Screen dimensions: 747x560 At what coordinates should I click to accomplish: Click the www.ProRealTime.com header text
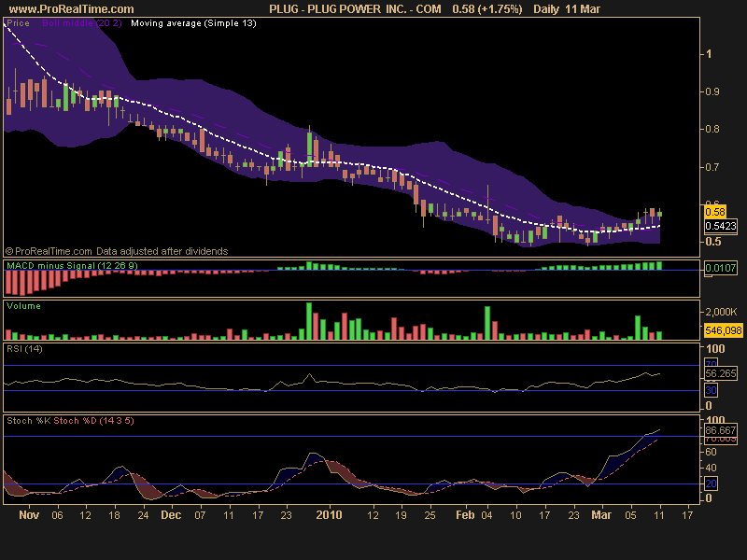[72, 9]
